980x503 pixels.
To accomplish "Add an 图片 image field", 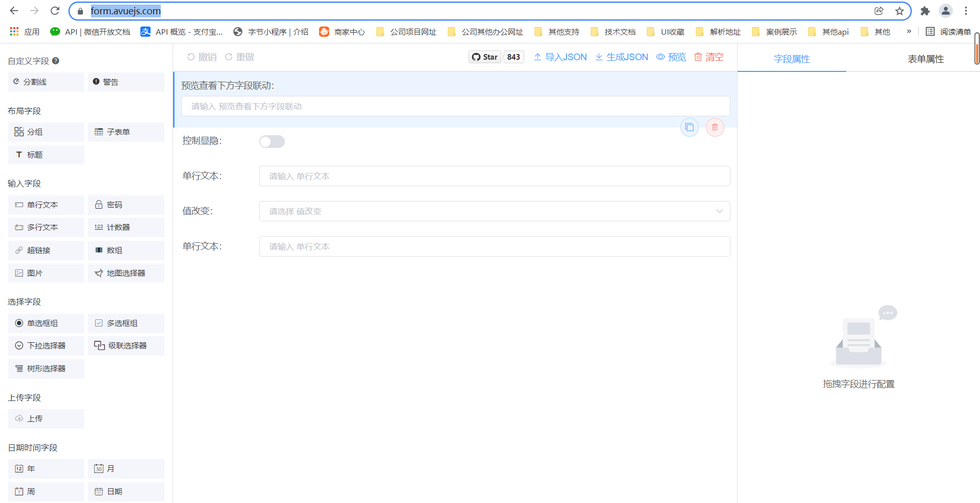I will coord(46,273).
